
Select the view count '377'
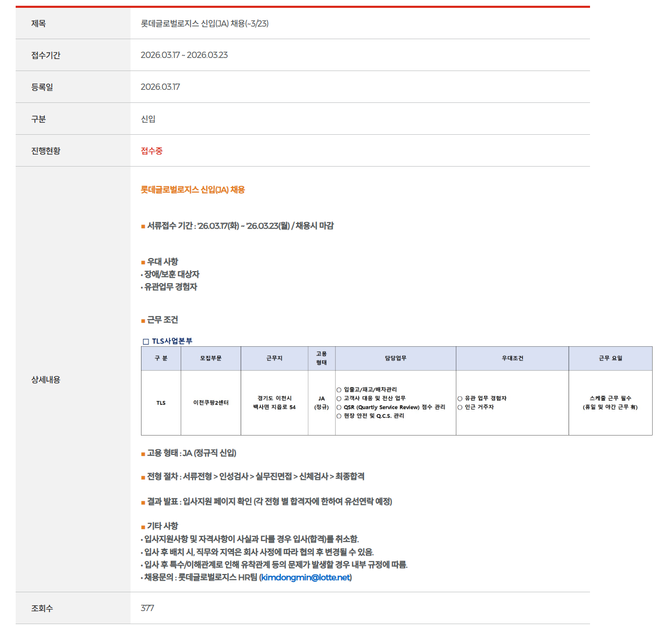coord(147,608)
